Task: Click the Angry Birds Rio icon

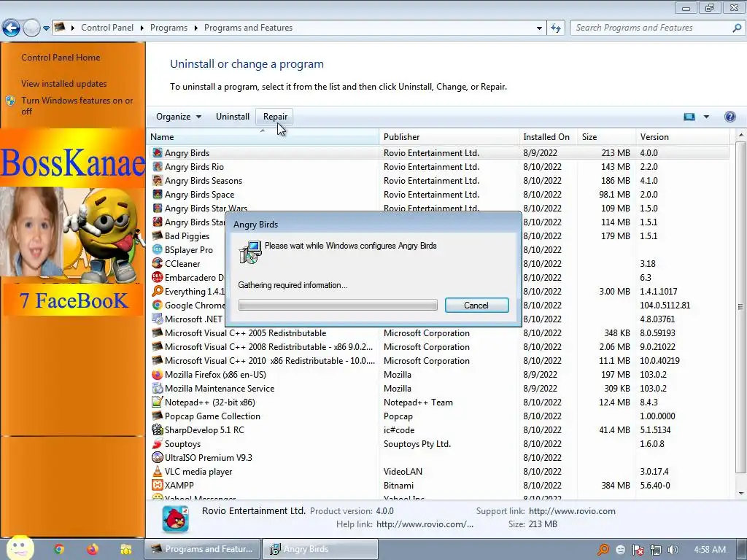Action: (158, 167)
